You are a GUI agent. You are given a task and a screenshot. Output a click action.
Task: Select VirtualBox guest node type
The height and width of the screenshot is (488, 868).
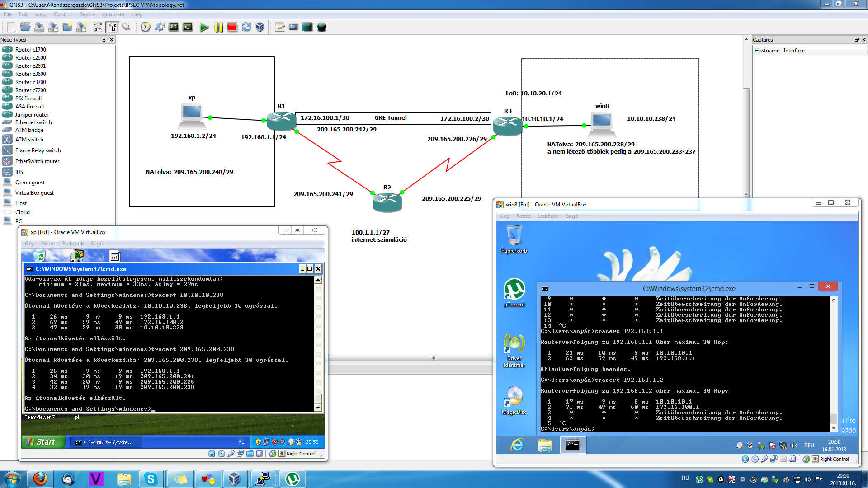coord(34,193)
